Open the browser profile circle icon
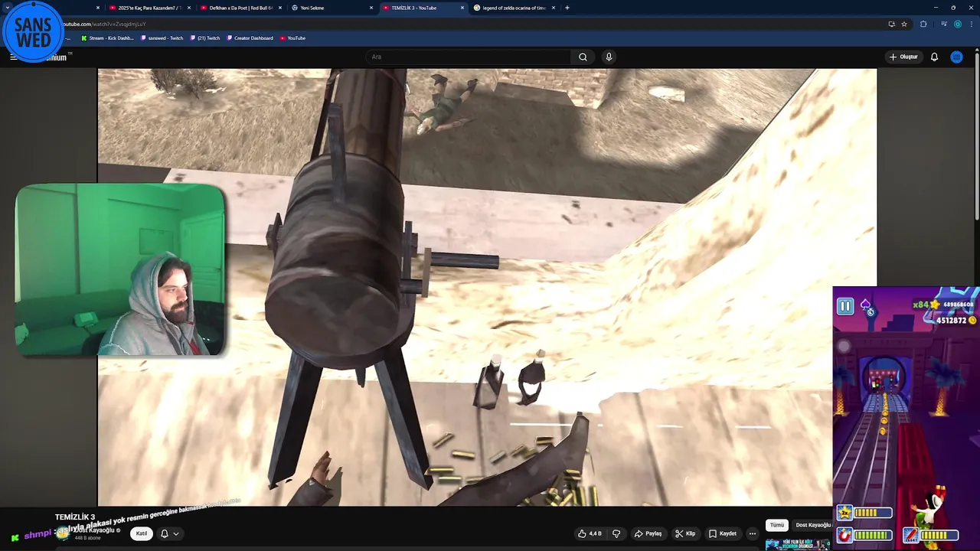 (958, 24)
